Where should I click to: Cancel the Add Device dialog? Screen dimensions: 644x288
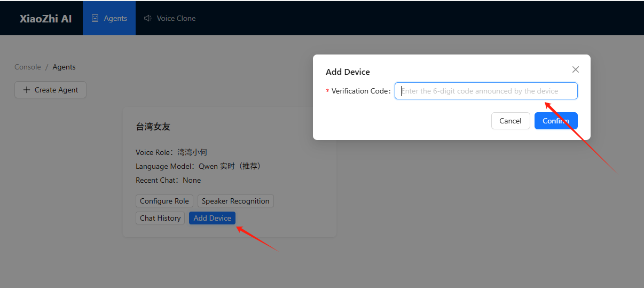(x=510, y=121)
